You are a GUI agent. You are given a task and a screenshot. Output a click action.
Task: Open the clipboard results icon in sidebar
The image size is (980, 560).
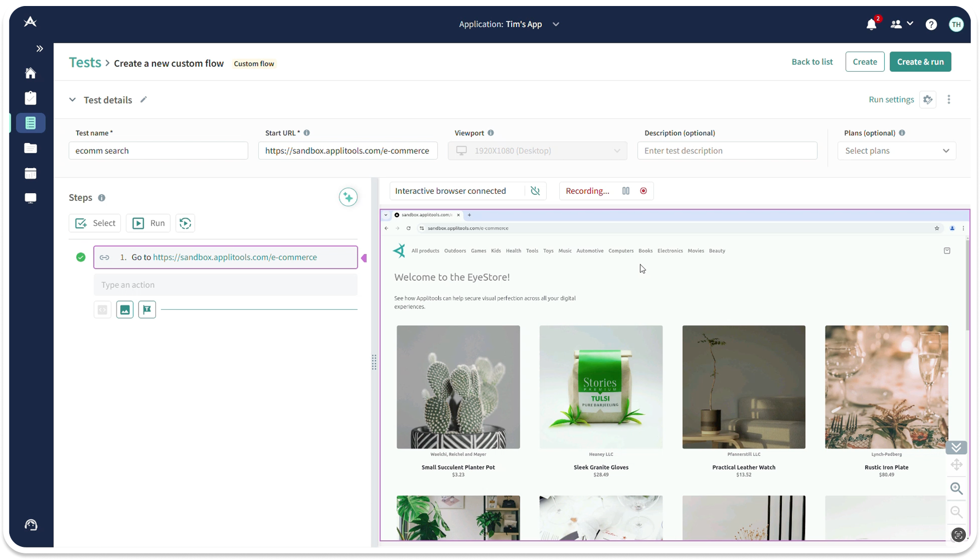click(31, 98)
